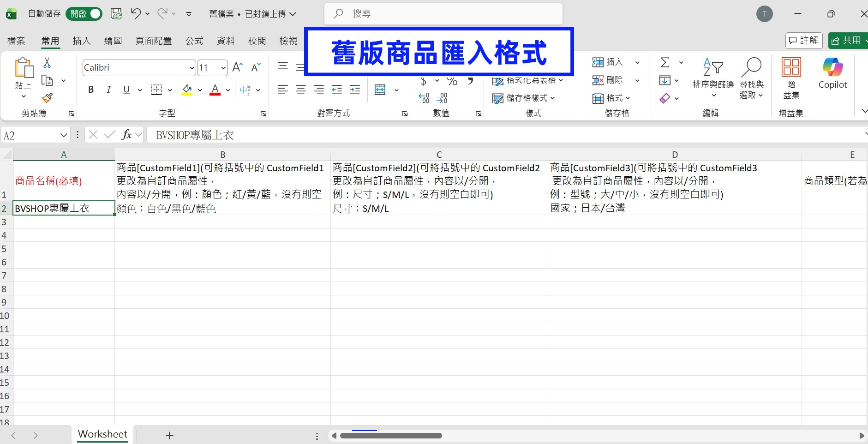
Task: Click the align right icon
Action: [319, 90]
